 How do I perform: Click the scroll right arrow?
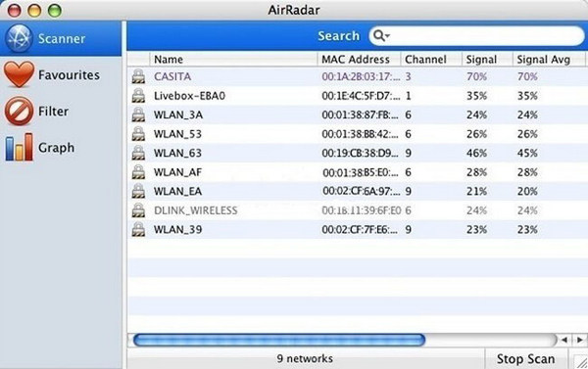pyautogui.click(x=580, y=341)
